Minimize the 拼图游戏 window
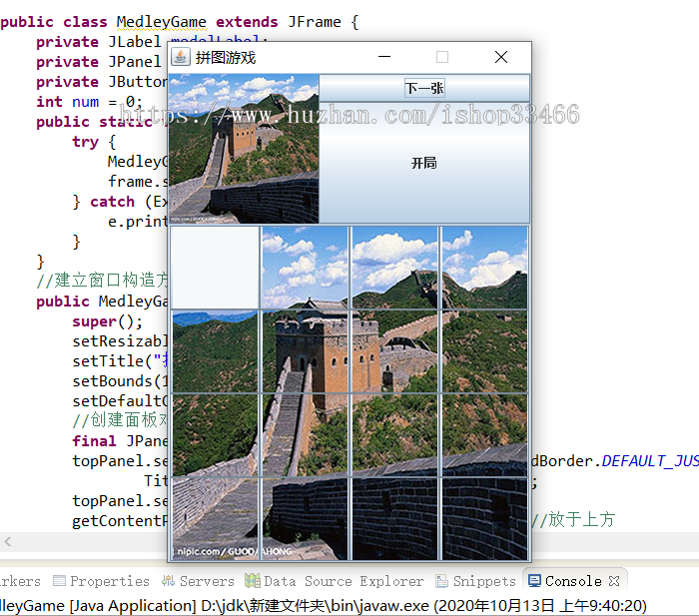699x616 pixels. click(384, 57)
